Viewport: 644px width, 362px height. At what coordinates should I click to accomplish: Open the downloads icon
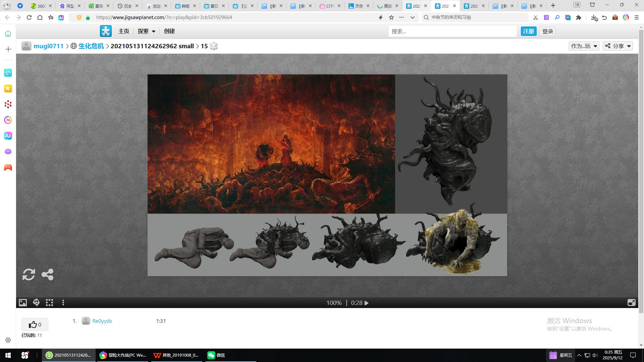pos(594,17)
